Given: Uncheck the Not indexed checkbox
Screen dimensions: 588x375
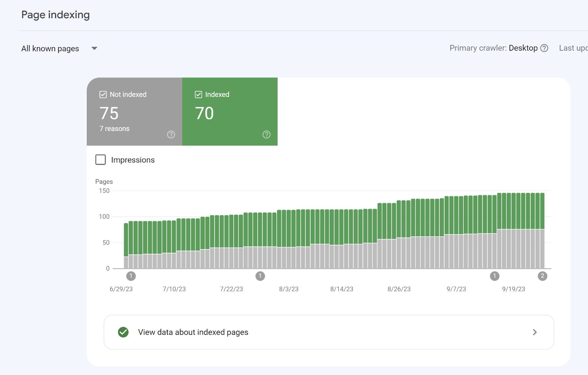Looking at the screenshot, I should [x=103, y=94].
